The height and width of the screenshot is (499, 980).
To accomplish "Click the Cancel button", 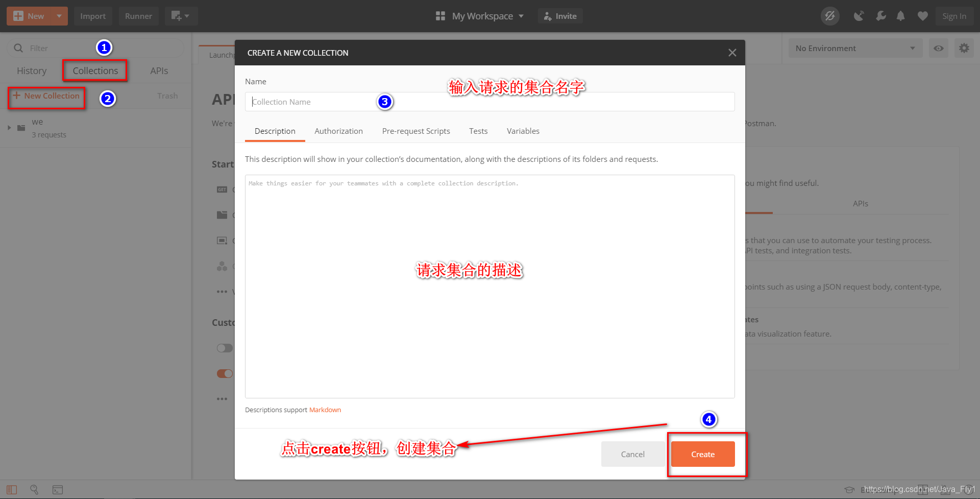I will [633, 454].
